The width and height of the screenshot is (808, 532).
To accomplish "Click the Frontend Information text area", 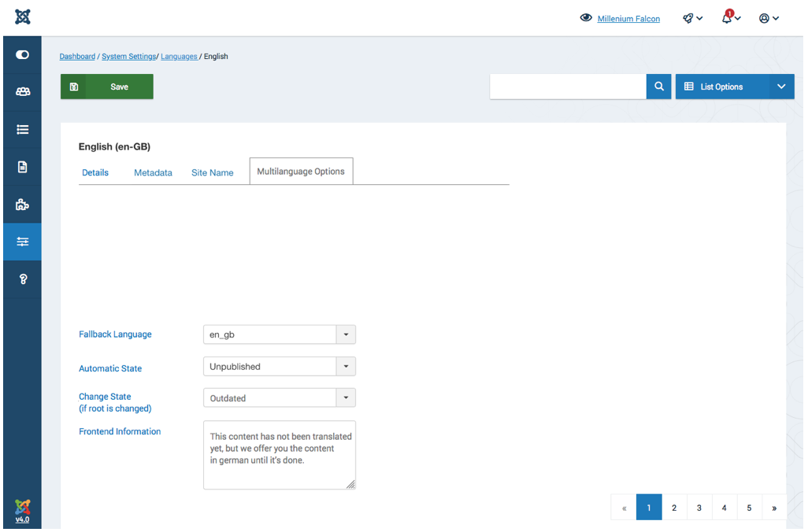I will [x=280, y=455].
